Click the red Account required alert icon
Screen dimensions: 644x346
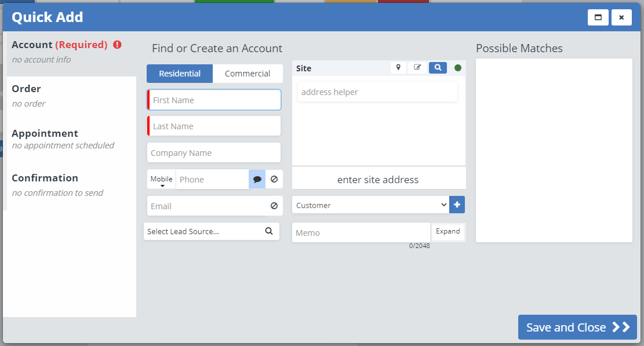pyautogui.click(x=118, y=45)
